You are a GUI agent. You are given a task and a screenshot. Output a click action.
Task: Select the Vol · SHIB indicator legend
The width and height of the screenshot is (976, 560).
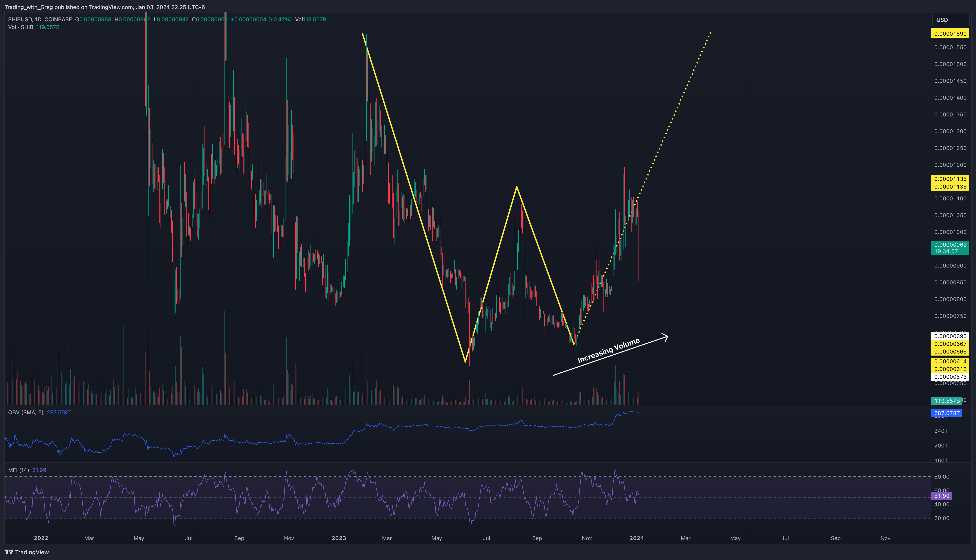pos(21,27)
